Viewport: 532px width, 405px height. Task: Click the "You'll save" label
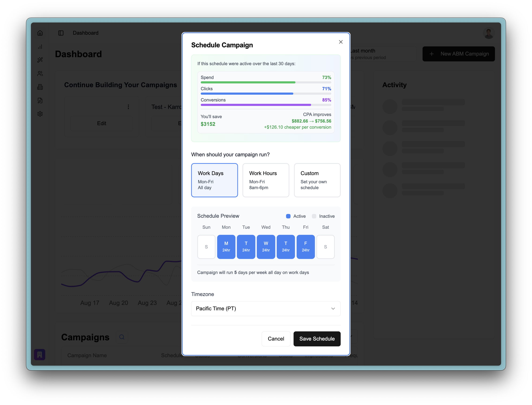[x=211, y=117]
